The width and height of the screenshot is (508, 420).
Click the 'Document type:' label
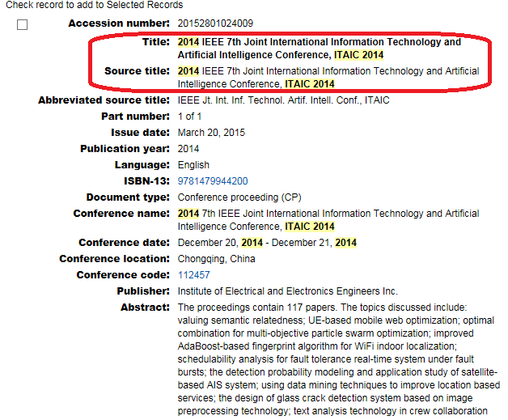tap(128, 197)
